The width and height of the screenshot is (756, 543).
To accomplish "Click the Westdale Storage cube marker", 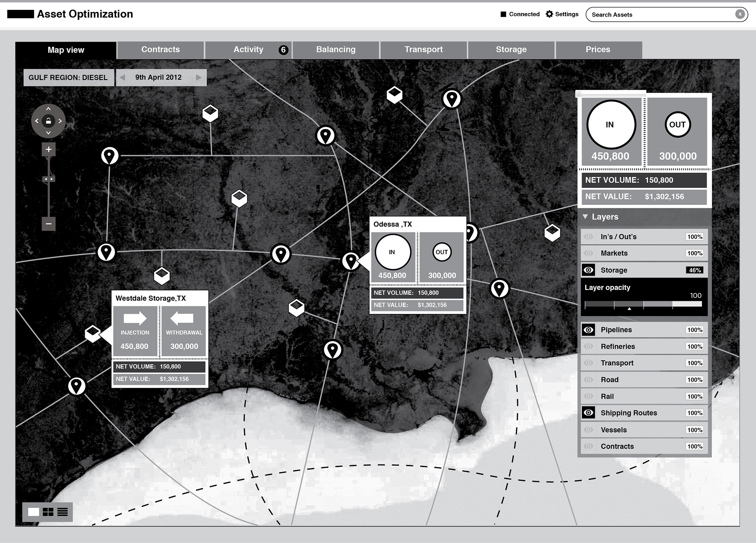I will click(93, 333).
